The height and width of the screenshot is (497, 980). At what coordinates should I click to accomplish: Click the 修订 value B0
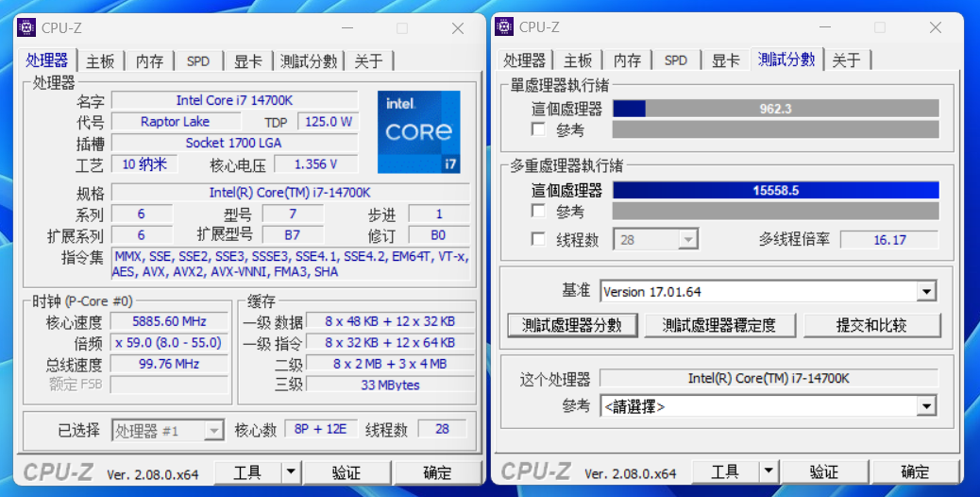coord(438,235)
